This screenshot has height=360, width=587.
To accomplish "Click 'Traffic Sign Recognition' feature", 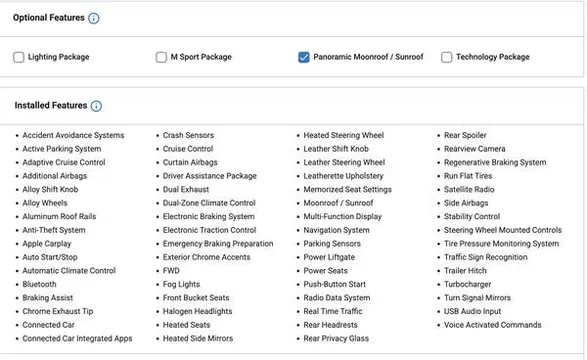I will [x=486, y=257].
